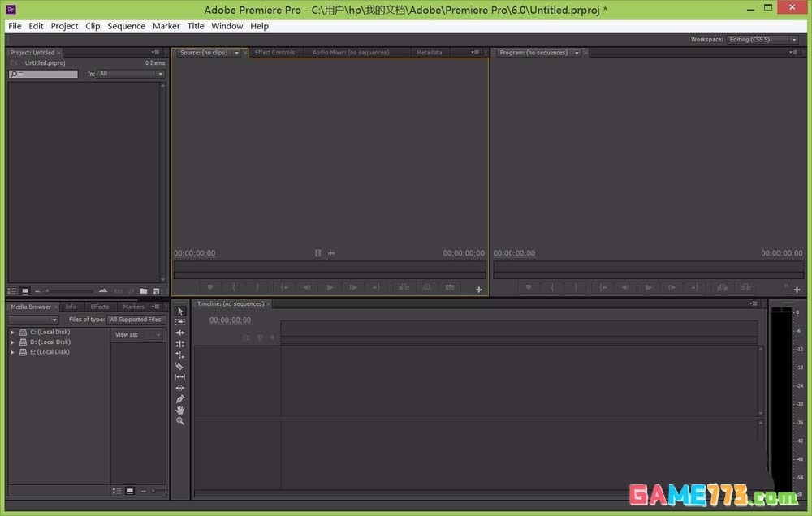This screenshot has width=812, height=516.
Task: Switch Project panel to list view
Action: click(x=12, y=291)
